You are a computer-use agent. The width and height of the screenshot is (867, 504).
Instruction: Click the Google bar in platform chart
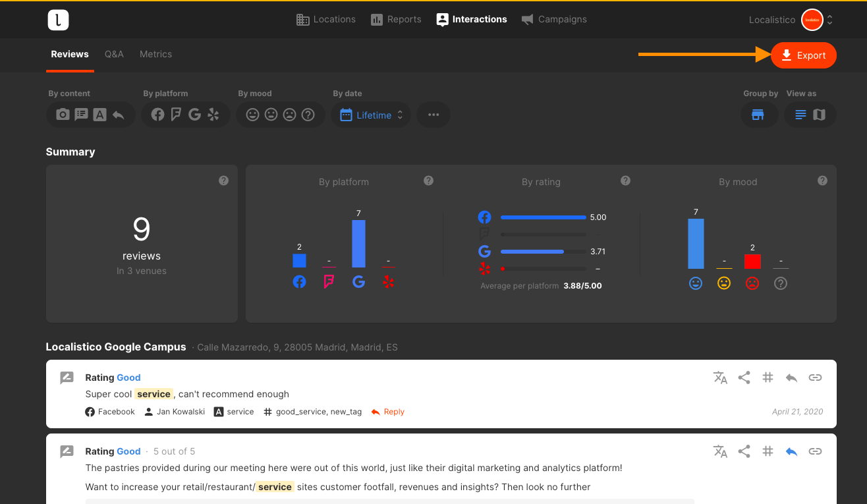pyautogui.click(x=358, y=243)
